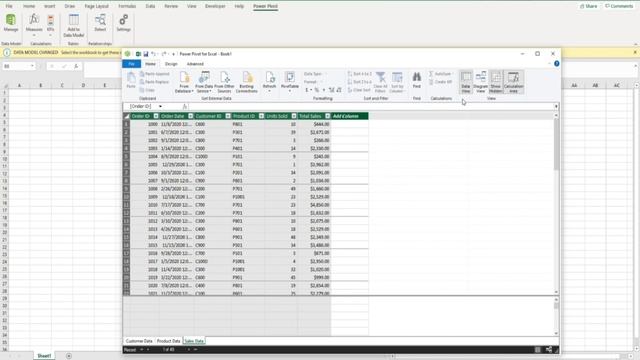Click the Refresh icon
The image size is (640, 360).
pos(269,82)
